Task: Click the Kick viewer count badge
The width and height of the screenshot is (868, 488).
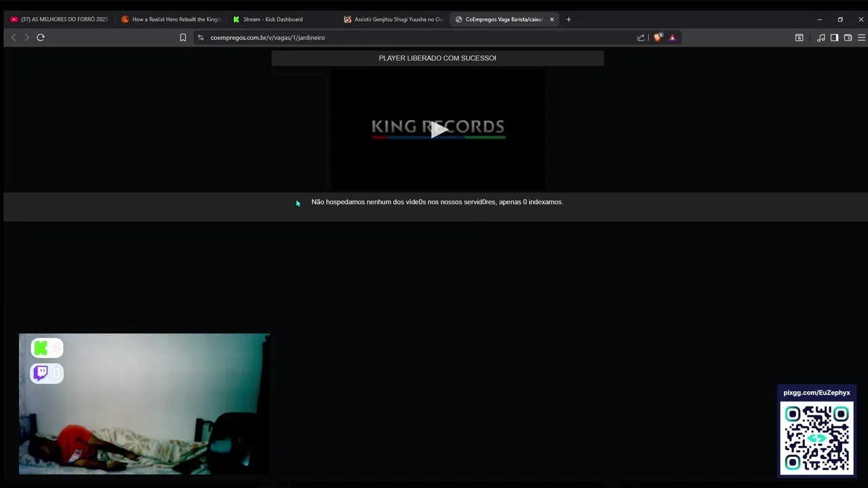Action: point(47,348)
